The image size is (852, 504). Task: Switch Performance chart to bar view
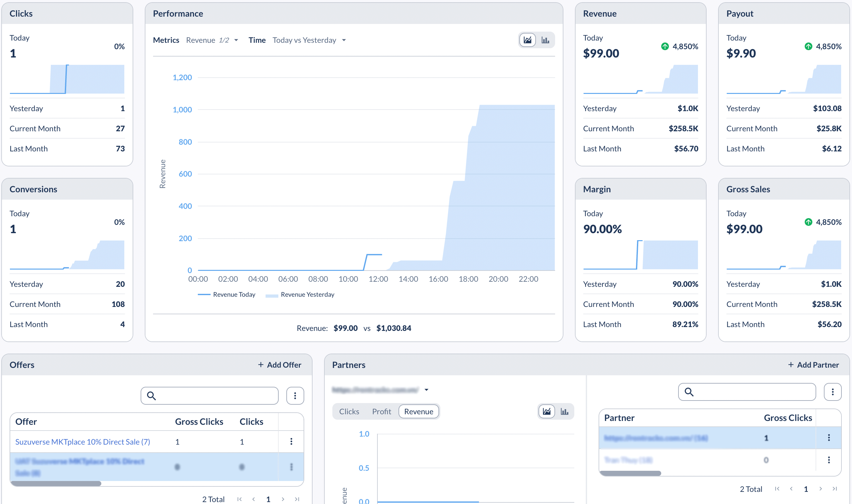(545, 40)
